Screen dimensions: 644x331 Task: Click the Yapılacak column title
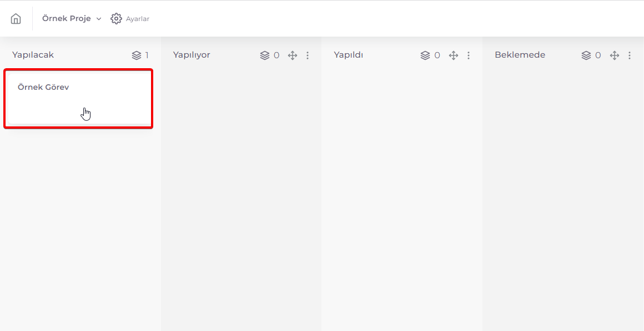point(33,55)
